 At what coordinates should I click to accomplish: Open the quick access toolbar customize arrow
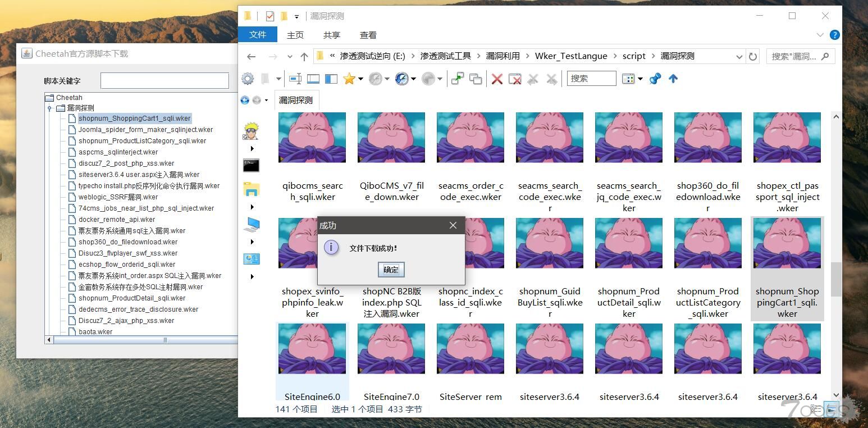296,17
